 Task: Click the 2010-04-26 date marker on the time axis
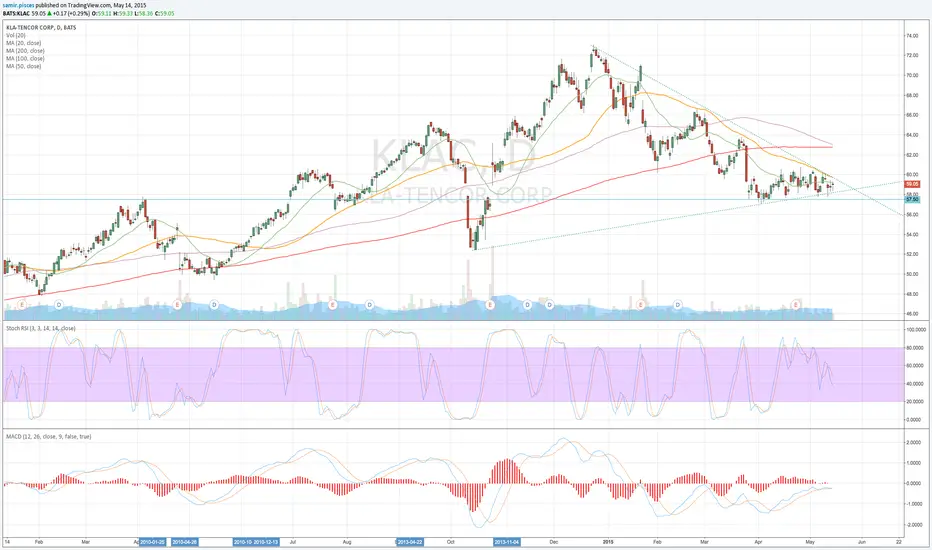(185, 542)
